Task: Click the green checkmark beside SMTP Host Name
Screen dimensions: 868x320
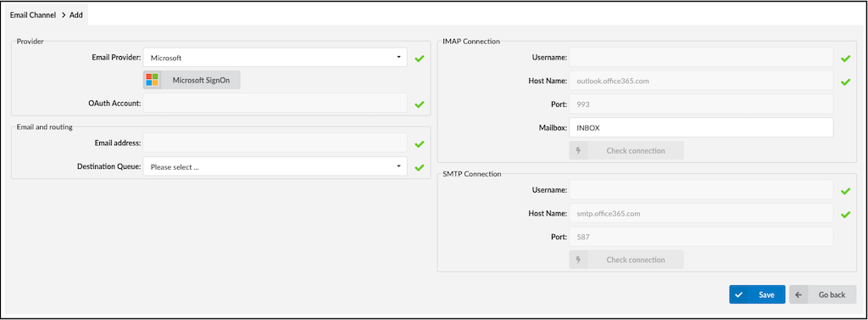Action: coord(845,214)
